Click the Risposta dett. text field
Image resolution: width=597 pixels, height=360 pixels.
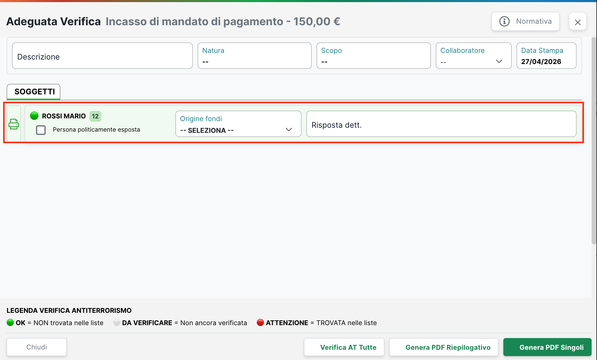coord(441,124)
